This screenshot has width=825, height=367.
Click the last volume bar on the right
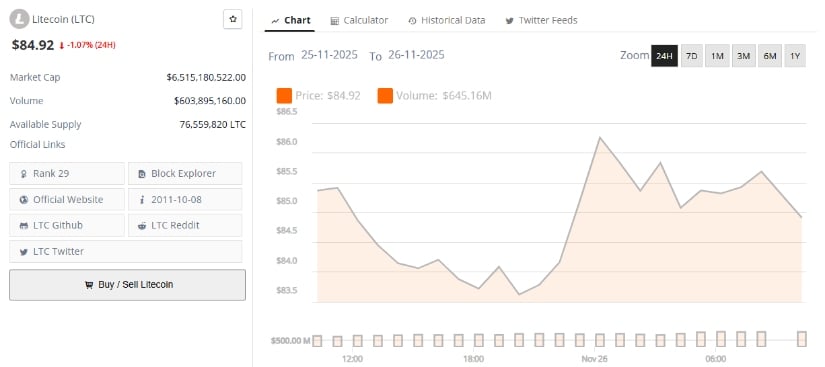801,339
